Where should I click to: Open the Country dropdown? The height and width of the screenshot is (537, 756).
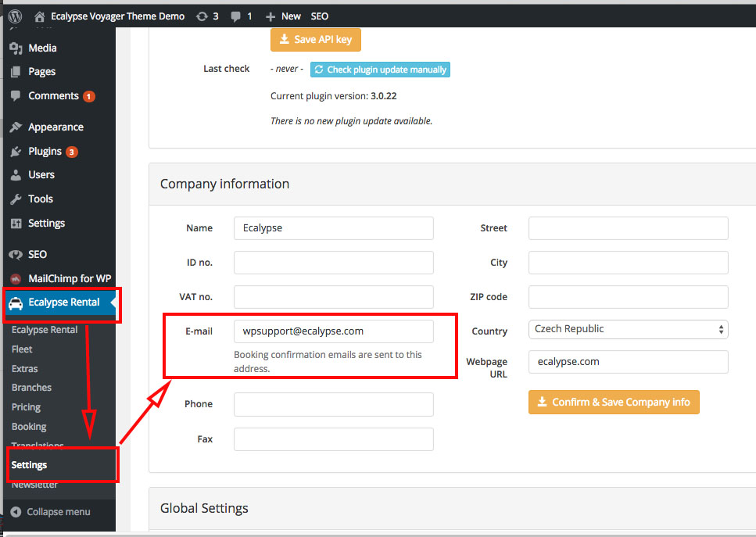point(629,329)
